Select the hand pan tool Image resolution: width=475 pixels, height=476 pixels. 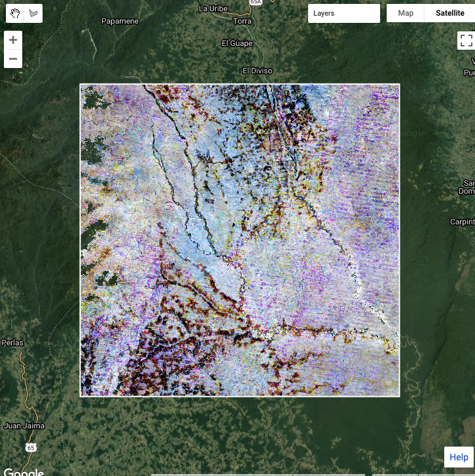pos(16,13)
